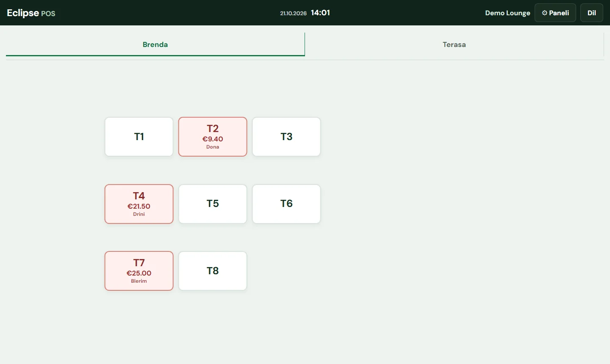The image size is (610, 364).
Task: Select table T3
Action: (286, 137)
